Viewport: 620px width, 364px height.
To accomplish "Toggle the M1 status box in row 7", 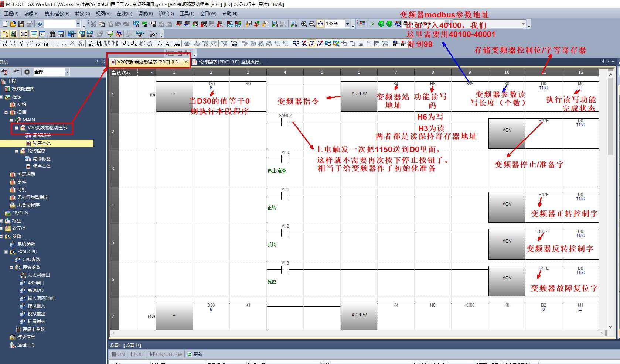I will (580, 309).
